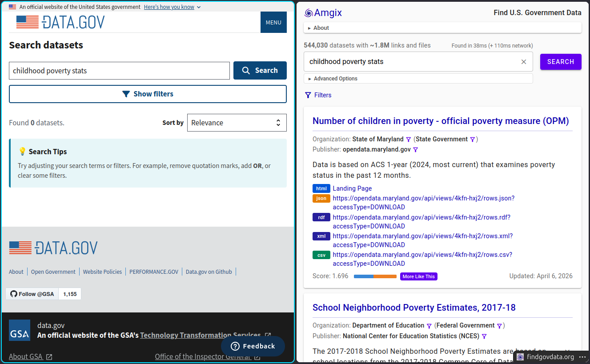
Task: Click the Amgix logo
Action: [x=323, y=13]
